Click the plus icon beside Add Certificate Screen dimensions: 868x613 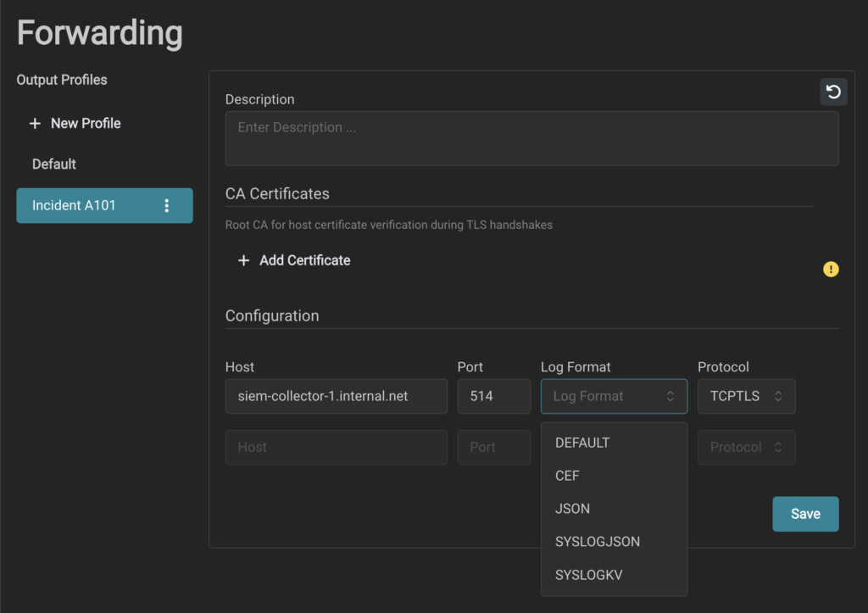click(x=243, y=261)
